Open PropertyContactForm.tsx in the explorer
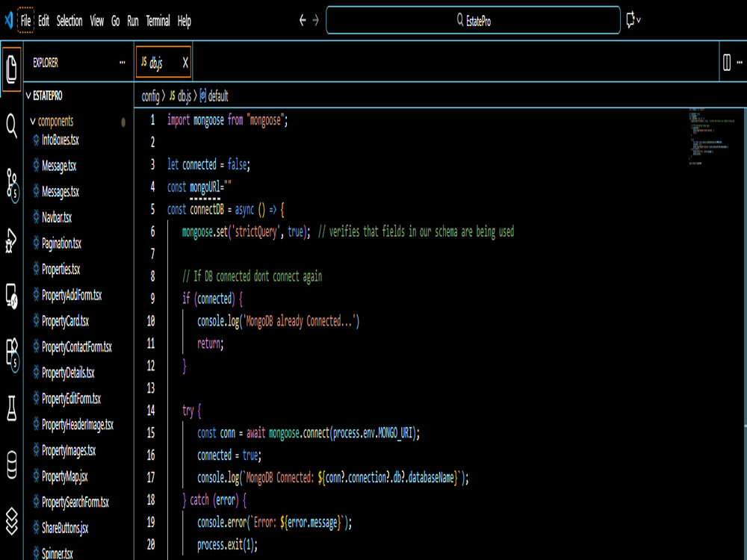 point(78,347)
